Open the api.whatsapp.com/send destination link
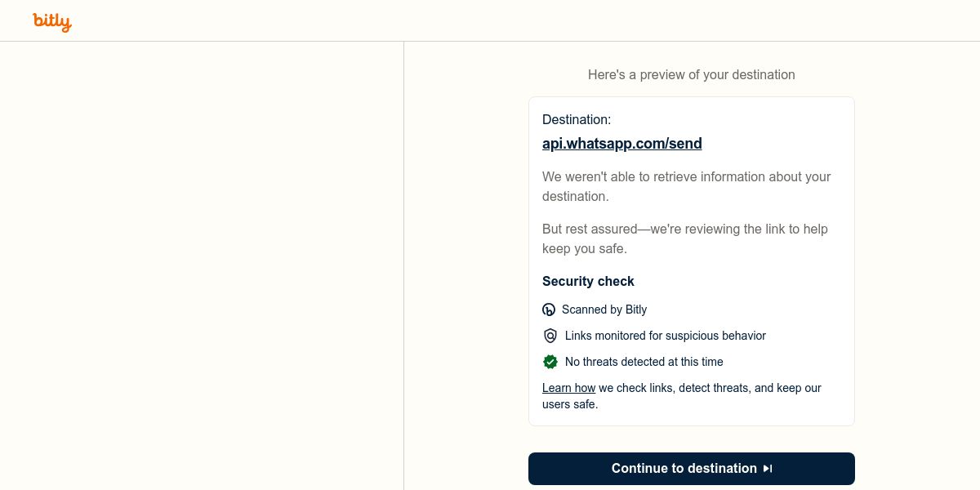 [x=622, y=144]
